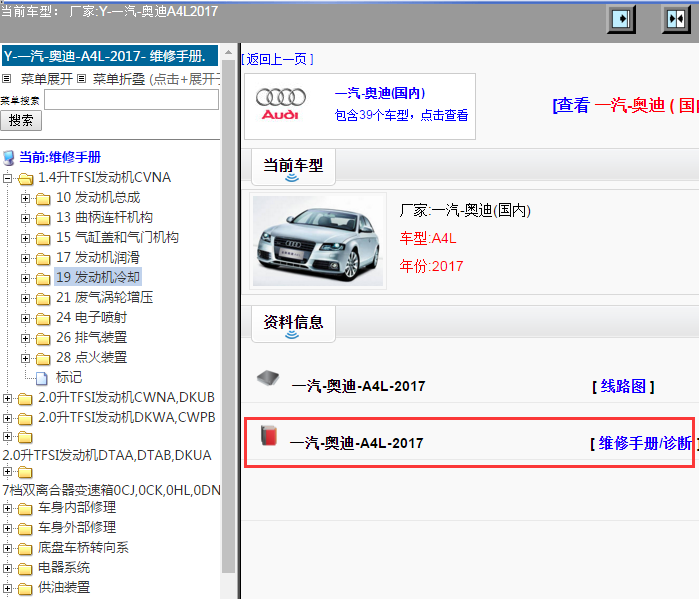
Task: Click the silver Audi A4L car thumbnail
Action: tap(318, 241)
